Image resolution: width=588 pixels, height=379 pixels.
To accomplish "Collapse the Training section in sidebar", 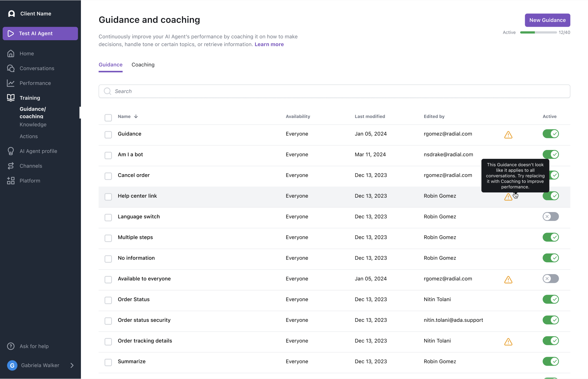I will (30, 98).
